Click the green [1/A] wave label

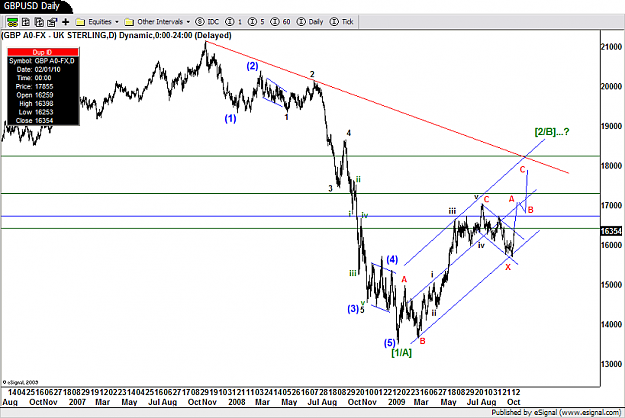tap(401, 353)
